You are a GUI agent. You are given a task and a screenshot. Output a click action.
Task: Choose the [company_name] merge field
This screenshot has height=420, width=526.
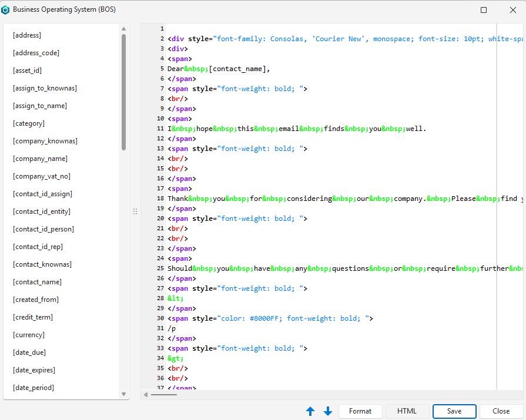pos(40,159)
